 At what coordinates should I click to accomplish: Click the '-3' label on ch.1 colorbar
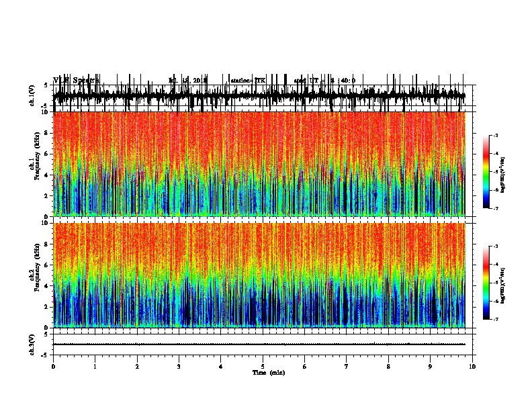496,135
